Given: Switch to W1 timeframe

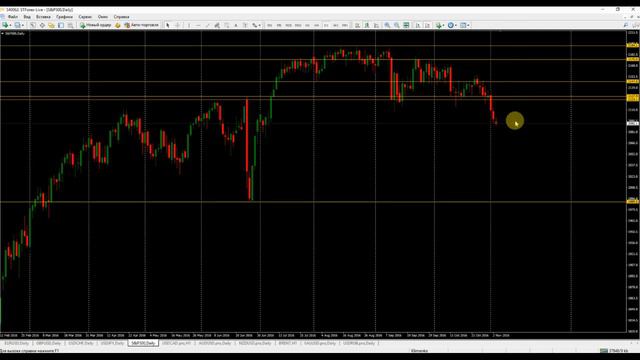Looking at the screenshot, I should 336,25.
